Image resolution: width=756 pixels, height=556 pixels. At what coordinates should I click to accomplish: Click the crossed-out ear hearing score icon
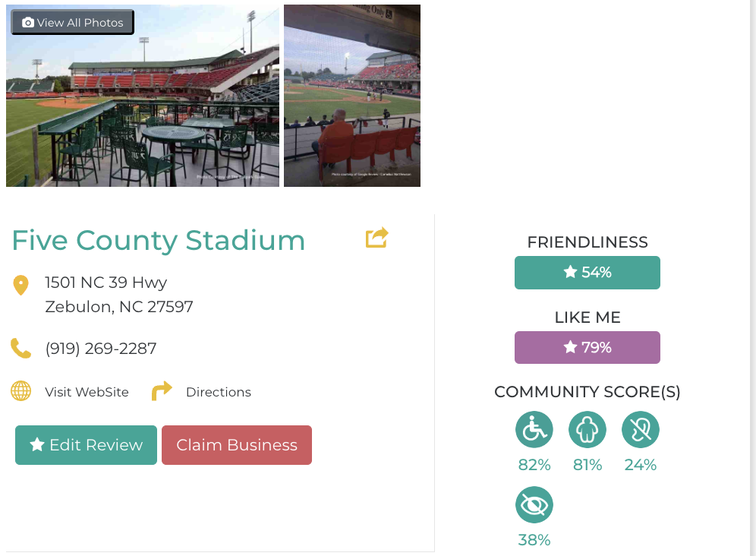pyautogui.click(x=640, y=430)
